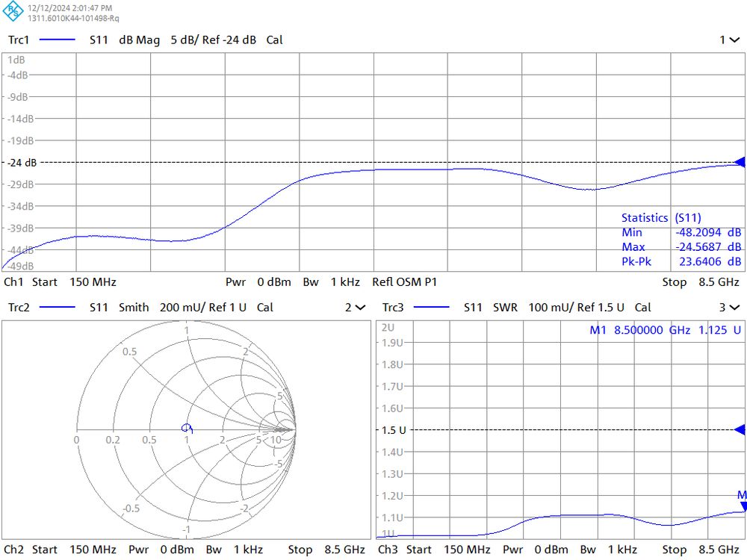Click the Smith chart trace near center

click(187, 428)
